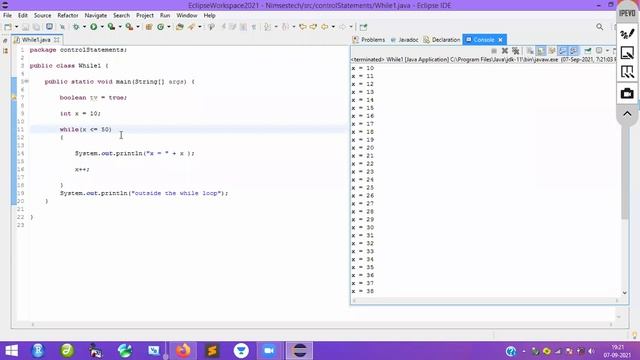The height and width of the screenshot is (360, 640).
Task: Open Firefox from the taskbar
Action: 183,351
